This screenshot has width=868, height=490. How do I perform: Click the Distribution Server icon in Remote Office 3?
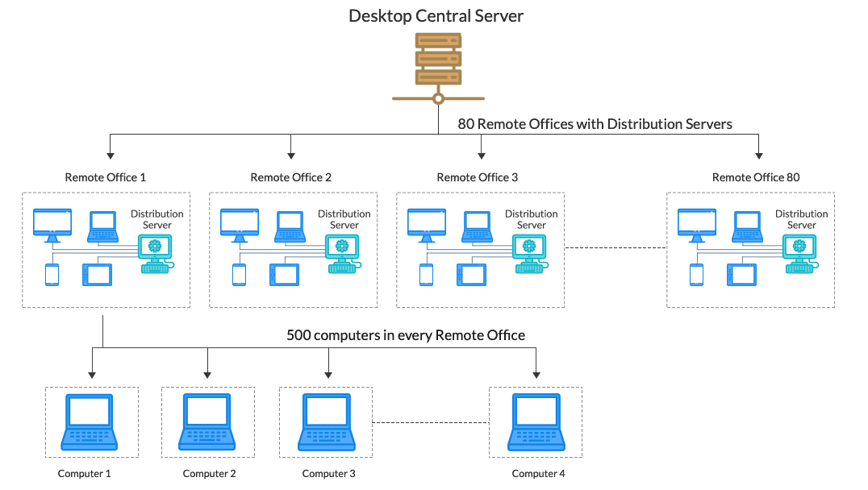click(x=530, y=254)
